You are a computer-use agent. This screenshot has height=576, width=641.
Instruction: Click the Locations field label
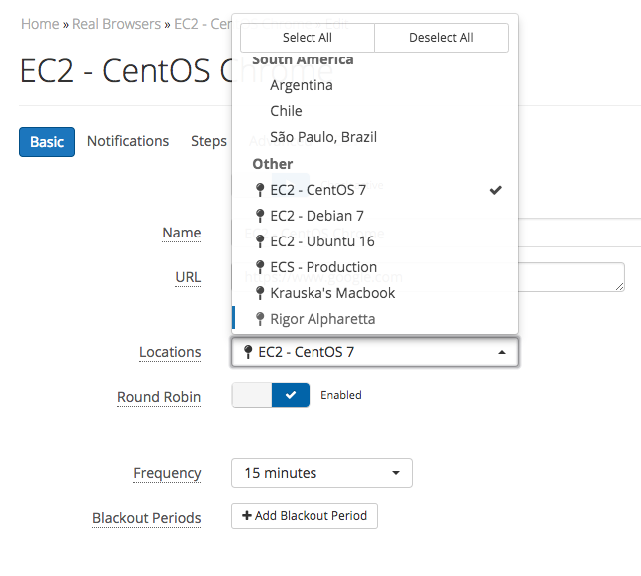point(170,352)
